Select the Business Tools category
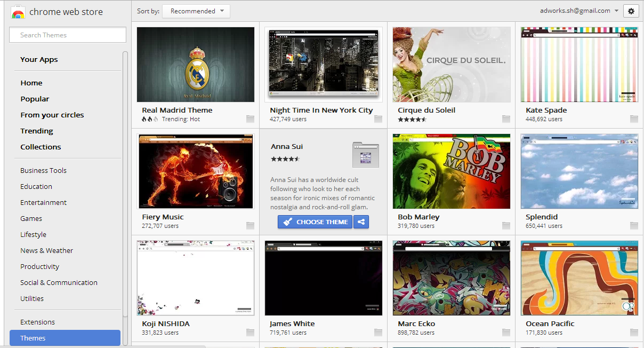This screenshot has width=644, height=348. tap(44, 171)
